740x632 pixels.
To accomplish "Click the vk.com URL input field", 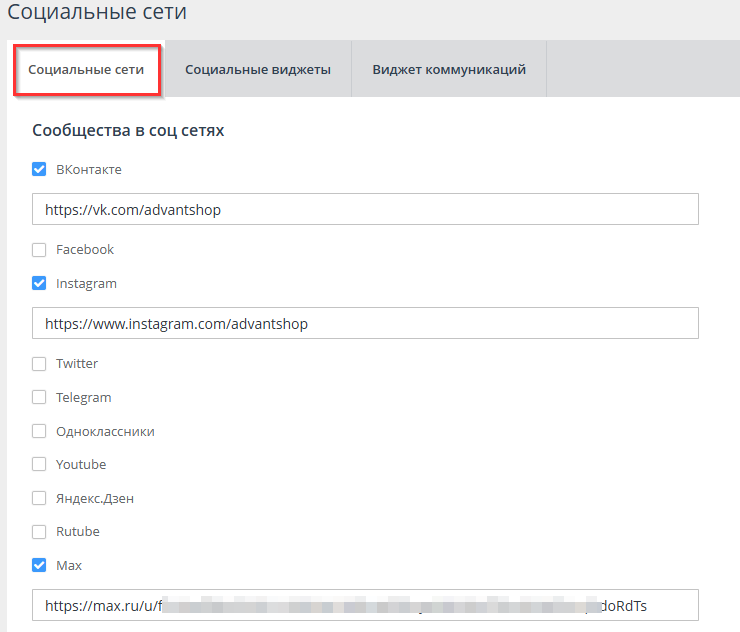I will [x=365, y=210].
